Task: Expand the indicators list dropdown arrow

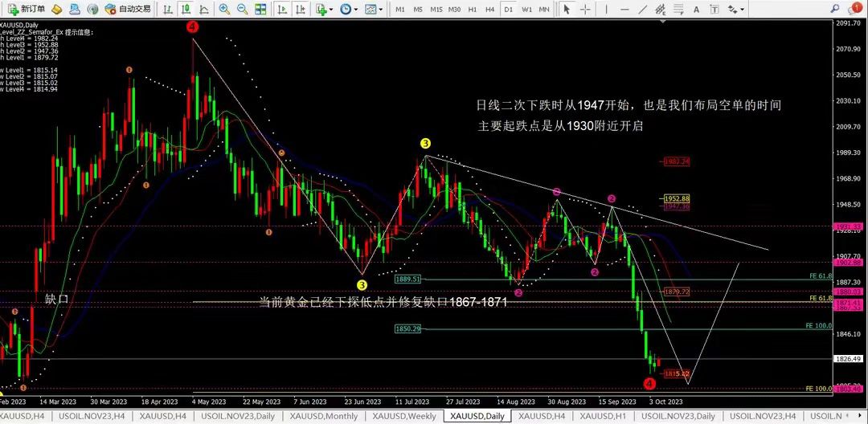Action: (x=331, y=10)
